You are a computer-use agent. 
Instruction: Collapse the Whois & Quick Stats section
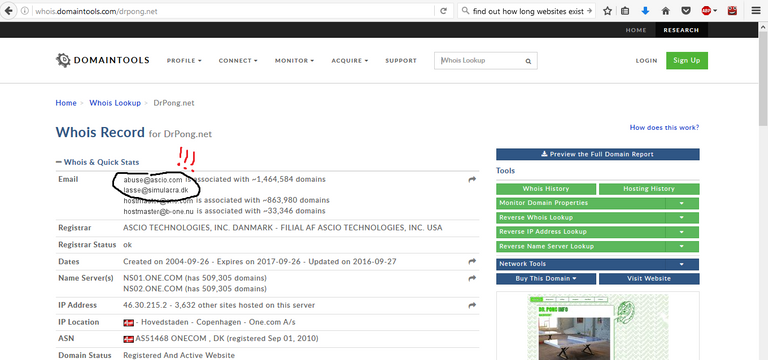tap(97, 162)
